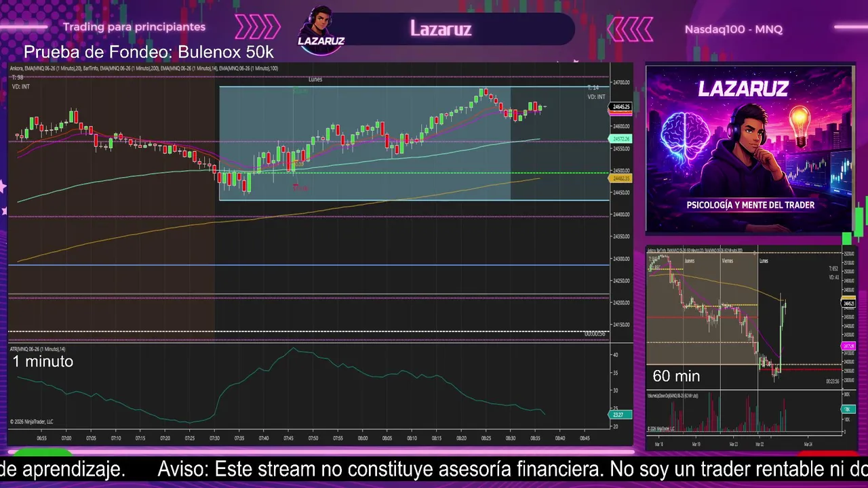Viewport: 868px width, 488px height.
Task: Click the 24200.00 price axis label
Action: pyautogui.click(x=621, y=303)
